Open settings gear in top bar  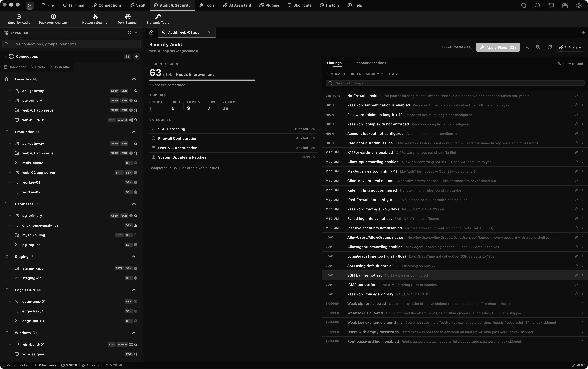click(x=579, y=5)
